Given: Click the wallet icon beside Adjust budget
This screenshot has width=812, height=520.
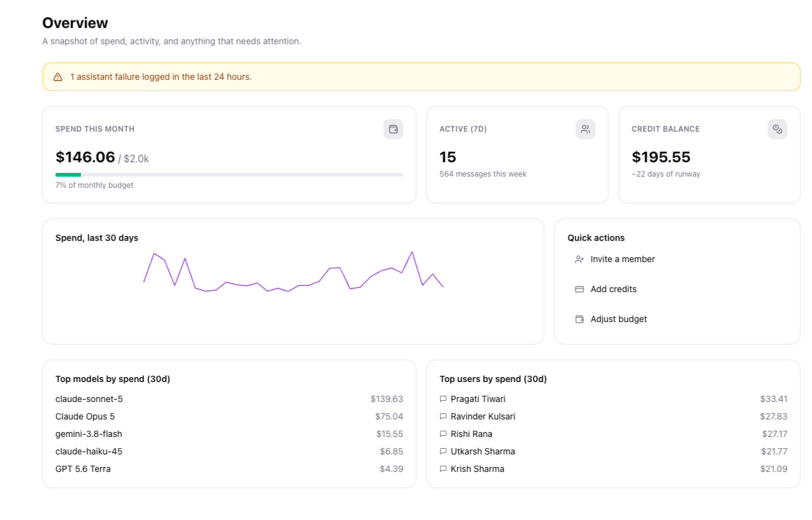Looking at the screenshot, I should [579, 319].
